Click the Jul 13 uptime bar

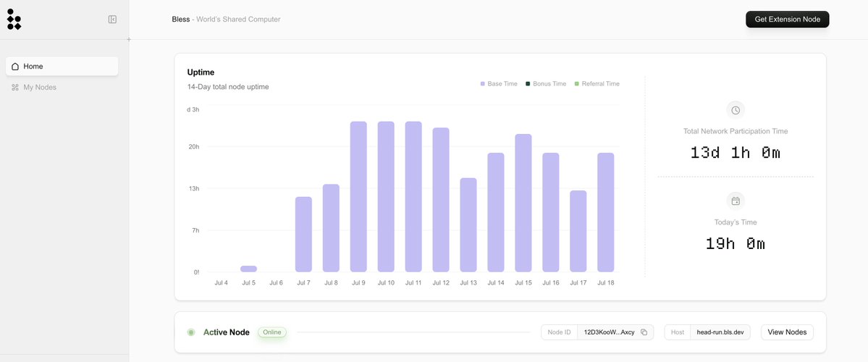click(468, 224)
